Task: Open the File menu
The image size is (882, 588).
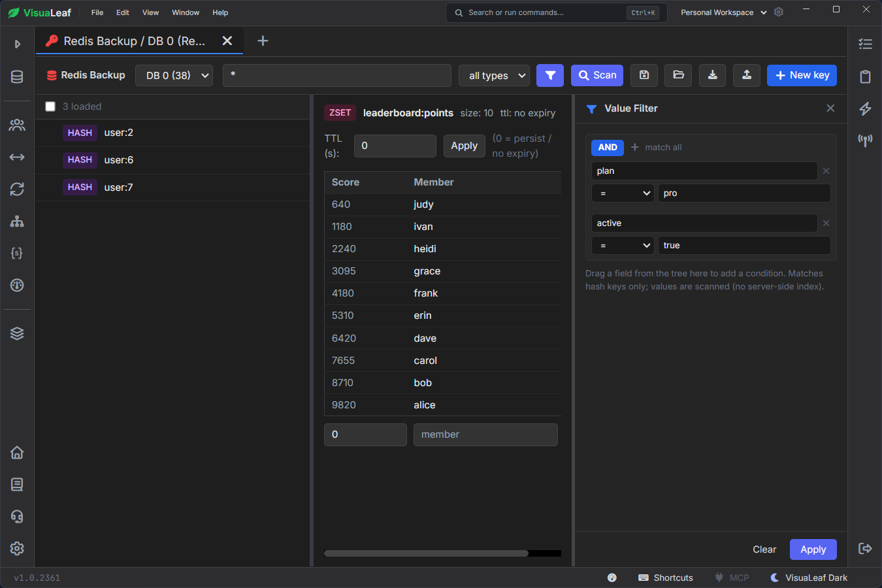Action: tap(97, 12)
